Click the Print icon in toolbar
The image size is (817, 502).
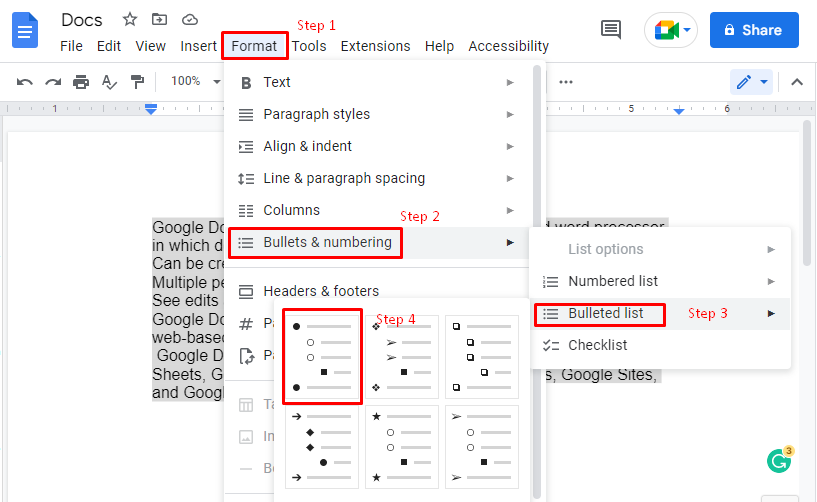(81, 82)
